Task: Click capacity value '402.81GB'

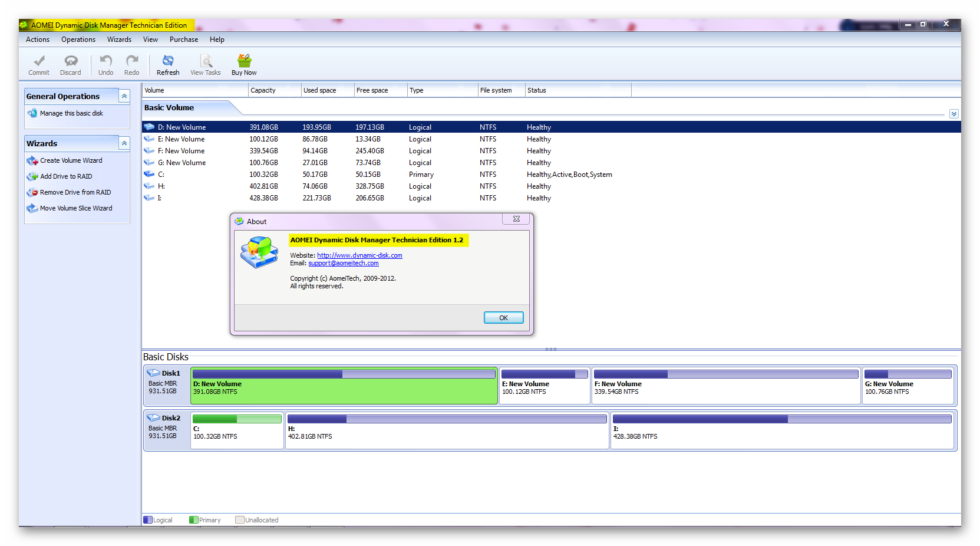Action: 263,186
